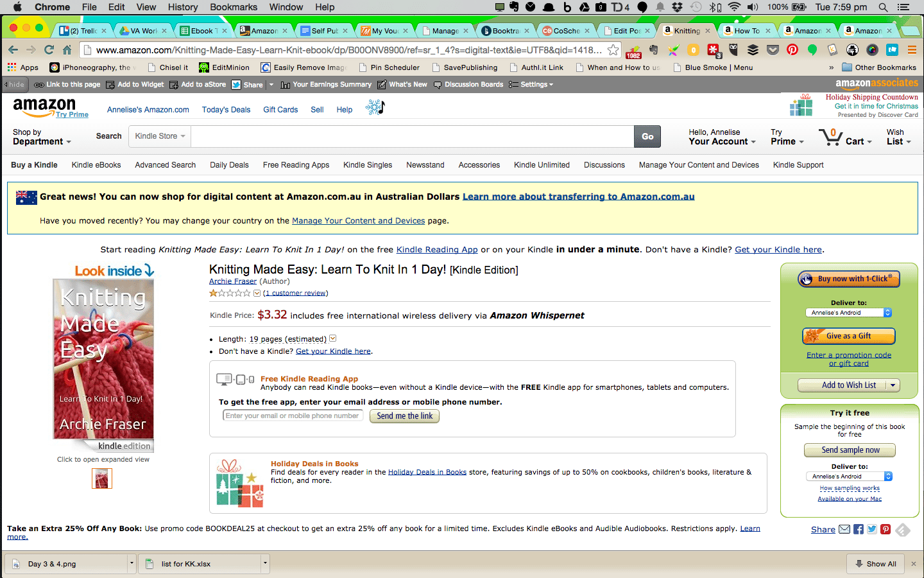
Task: Open the shopping Cart icon
Action: (831, 136)
